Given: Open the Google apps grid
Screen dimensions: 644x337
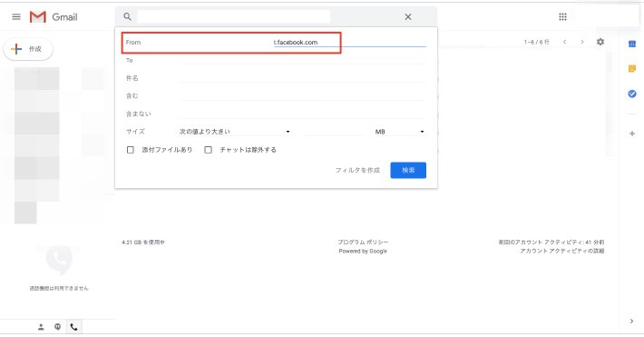Looking at the screenshot, I should click(562, 17).
